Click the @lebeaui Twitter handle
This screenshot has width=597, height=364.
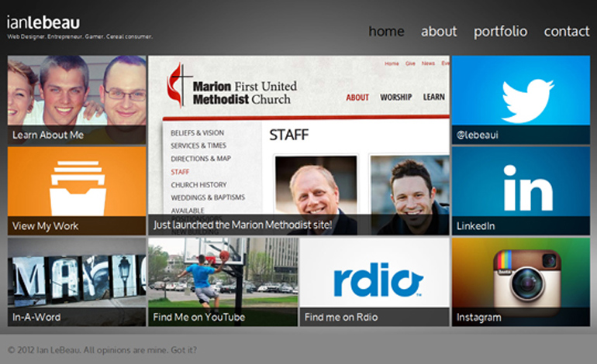[x=477, y=135]
